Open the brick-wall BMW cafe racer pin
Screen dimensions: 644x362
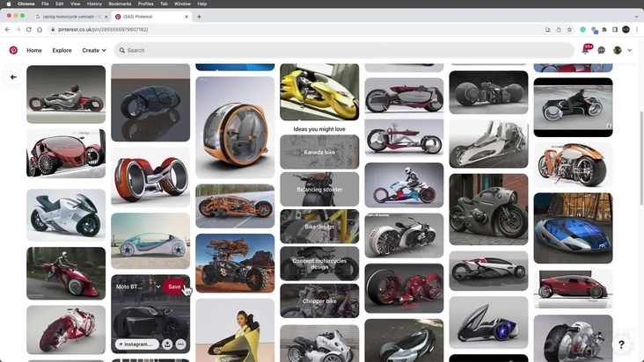[x=488, y=209]
